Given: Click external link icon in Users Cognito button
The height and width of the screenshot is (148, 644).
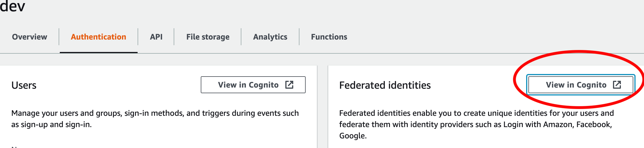Looking at the screenshot, I should pos(289,85).
